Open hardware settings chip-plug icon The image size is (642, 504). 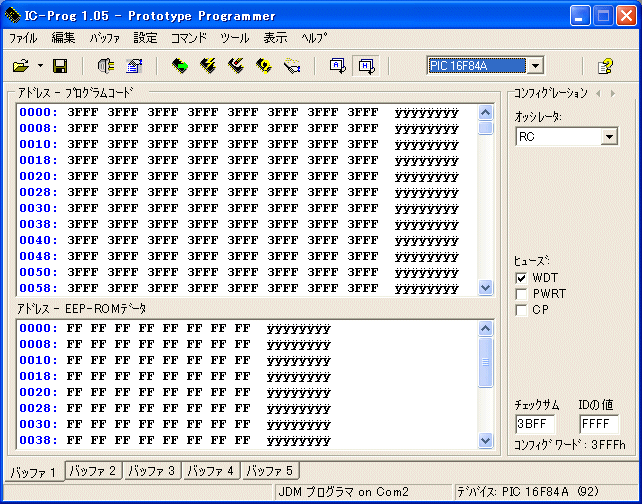106,66
